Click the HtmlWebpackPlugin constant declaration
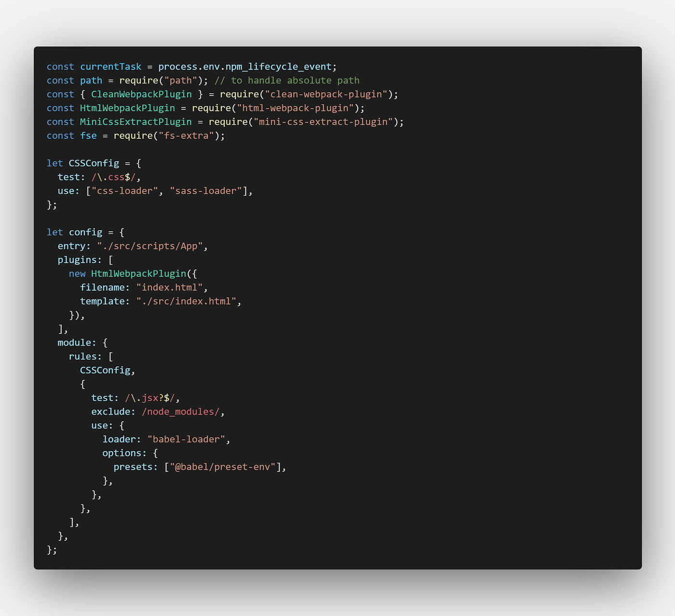The width and height of the screenshot is (675, 616). [127, 108]
